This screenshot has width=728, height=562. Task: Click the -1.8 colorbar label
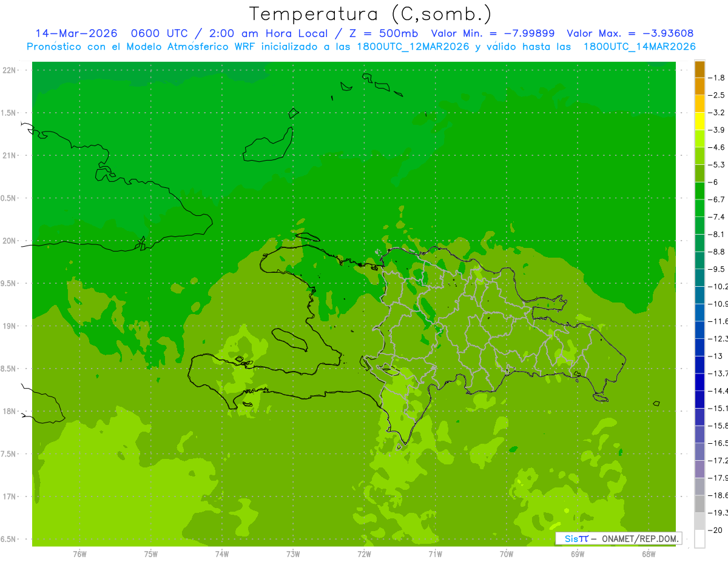pyautogui.click(x=717, y=78)
